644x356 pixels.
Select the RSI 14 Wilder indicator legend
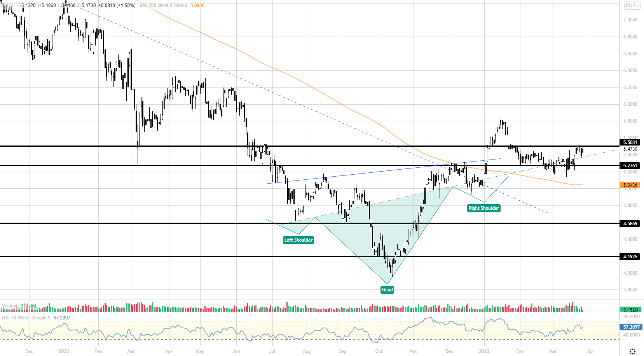26,318
